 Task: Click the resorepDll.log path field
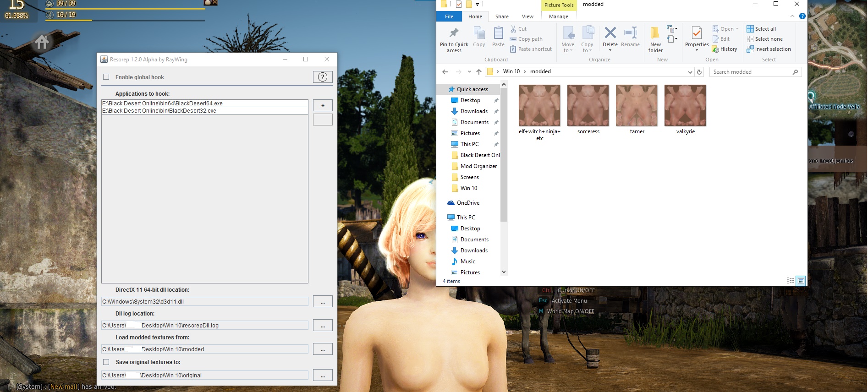coord(205,326)
